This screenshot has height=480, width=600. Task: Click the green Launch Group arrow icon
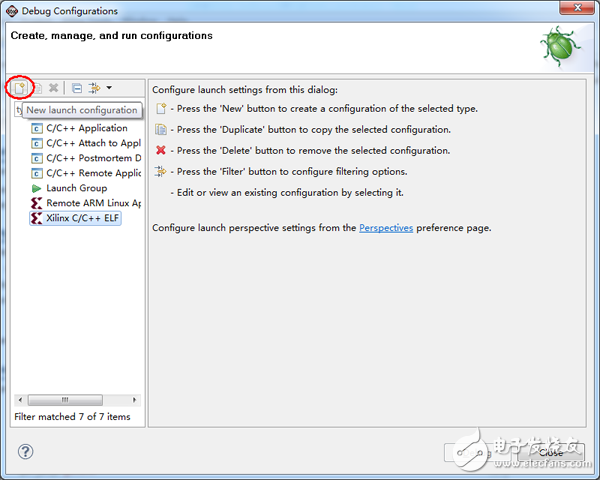(37, 188)
